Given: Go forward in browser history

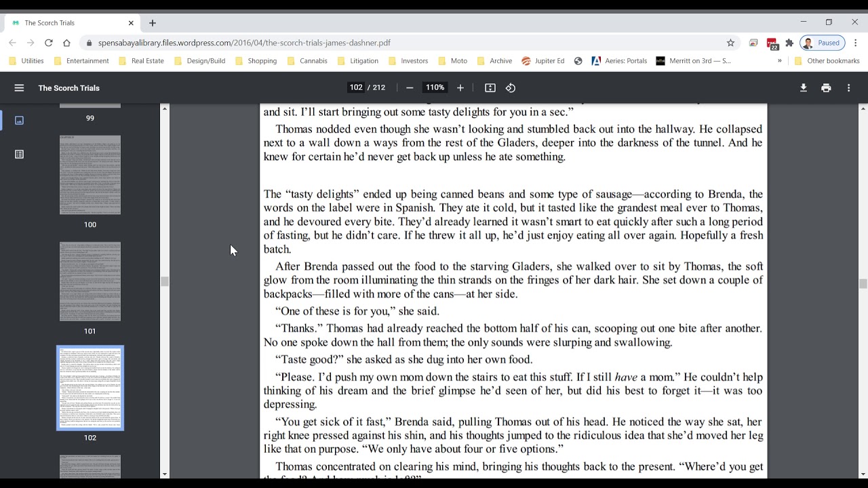Looking at the screenshot, I should pos(31,43).
